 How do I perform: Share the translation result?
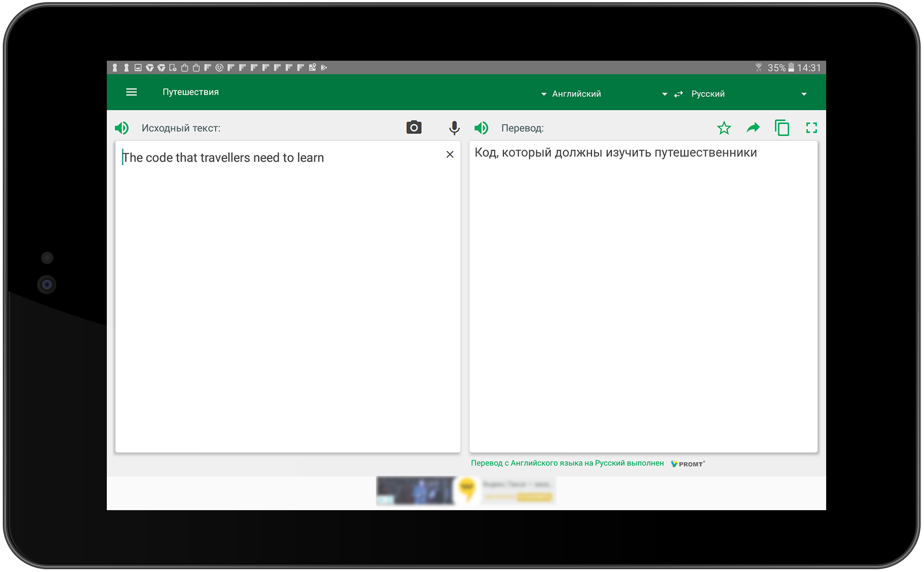(753, 128)
